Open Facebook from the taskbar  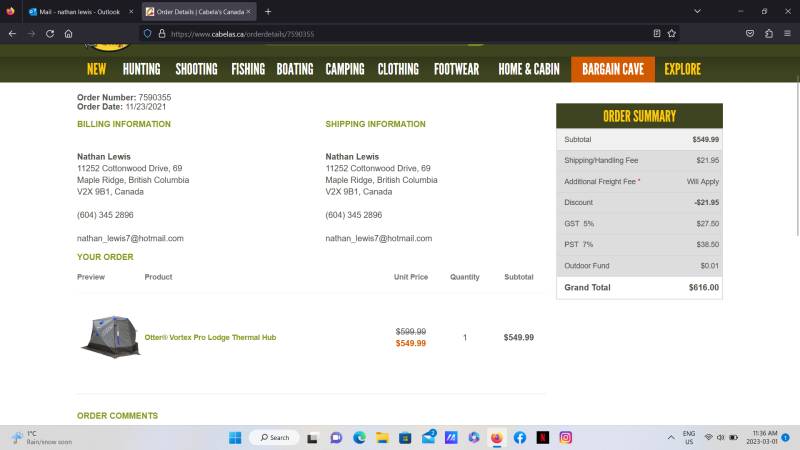pyautogui.click(x=520, y=438)
